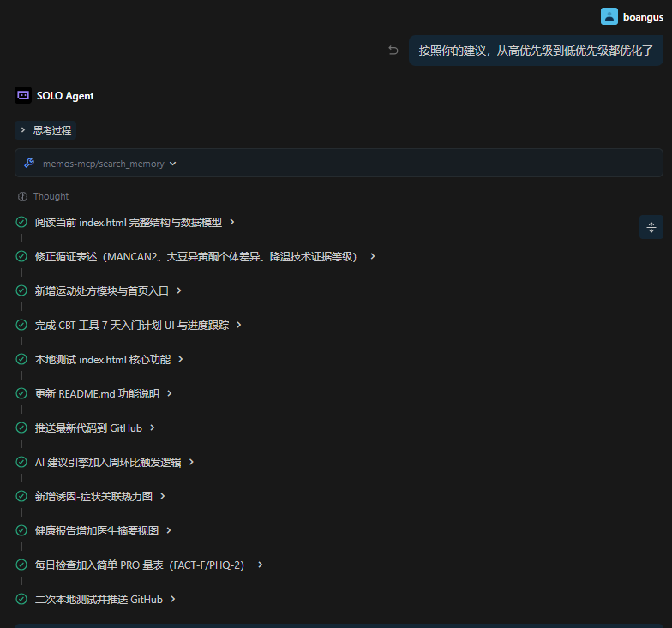Open step 新增运动处方模块与首页入口
Screen dimensions: 672x628
[101, 291]
